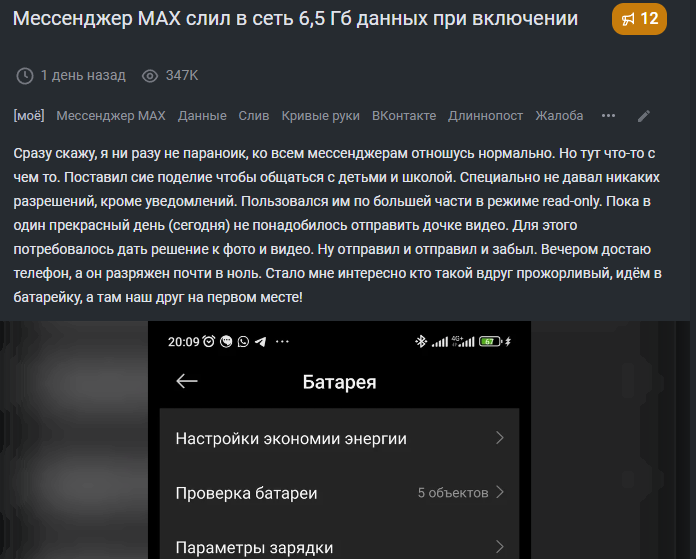
Task: Click the pencil edit tags icon
Action: 644,116
